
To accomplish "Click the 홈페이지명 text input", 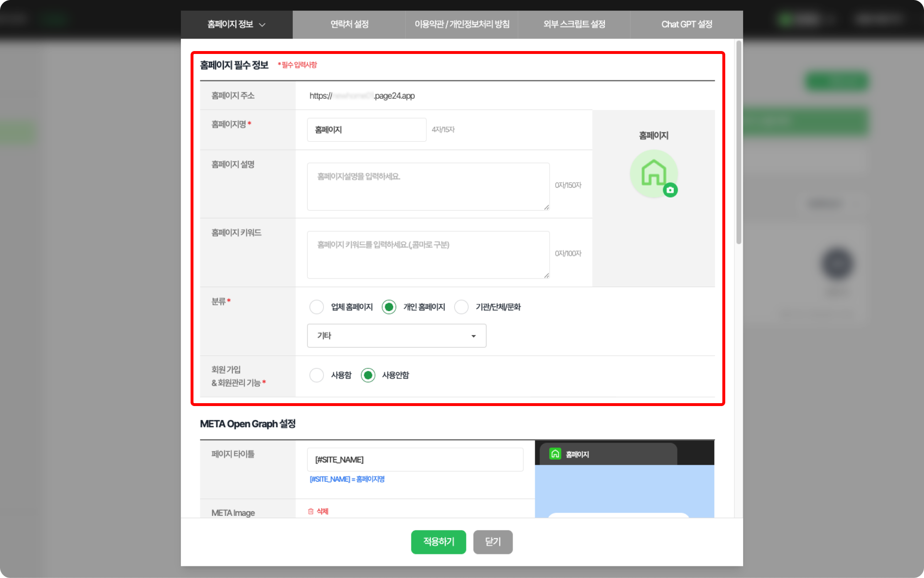I will (367, 130).
